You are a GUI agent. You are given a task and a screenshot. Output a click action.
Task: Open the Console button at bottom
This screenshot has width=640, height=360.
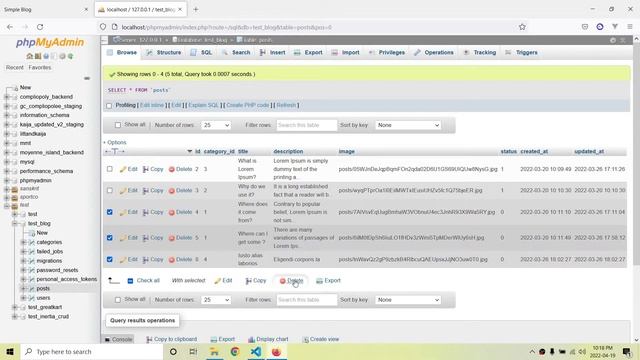[x=118, y=339]
